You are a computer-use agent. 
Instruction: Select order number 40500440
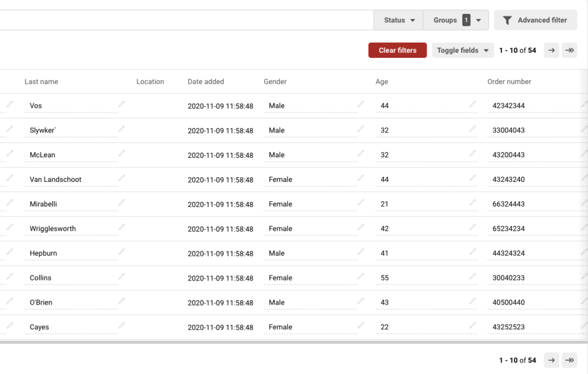coord(509,302)
